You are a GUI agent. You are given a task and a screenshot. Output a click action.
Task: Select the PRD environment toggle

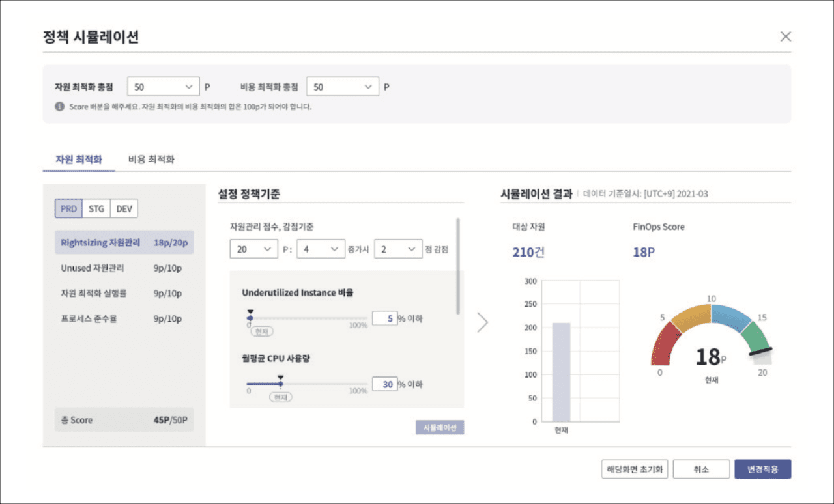pos(68,209)
